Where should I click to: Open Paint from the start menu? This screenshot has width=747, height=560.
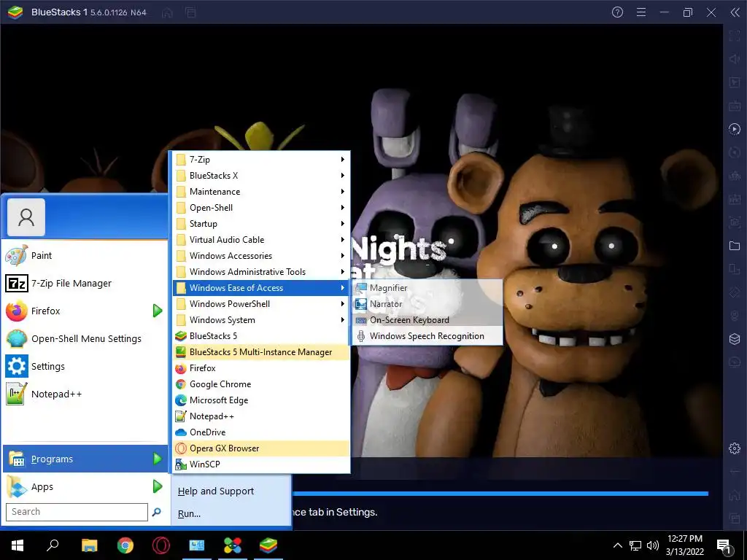85,256
